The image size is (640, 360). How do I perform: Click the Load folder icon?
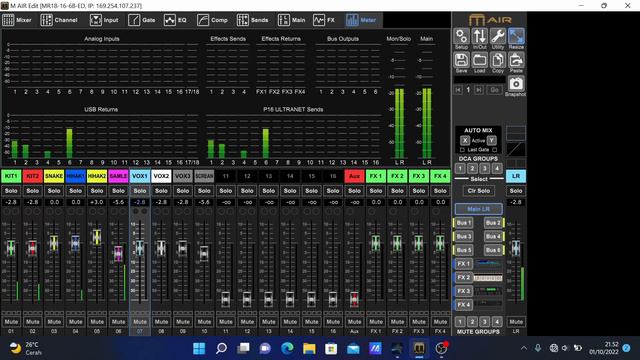480,60
